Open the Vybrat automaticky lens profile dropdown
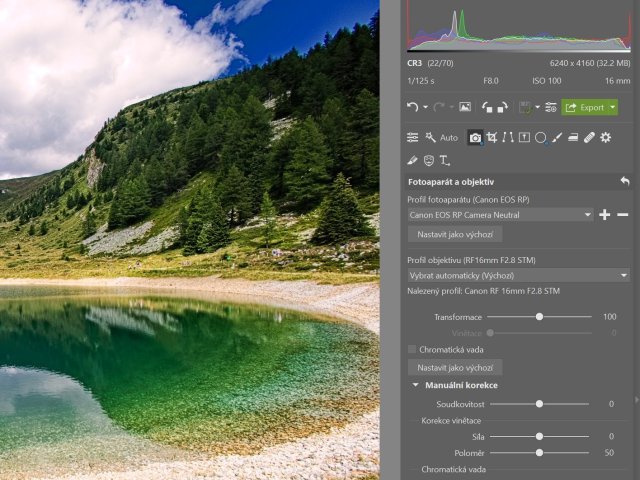Screen dimensions: 640x480 pos(518,276)
